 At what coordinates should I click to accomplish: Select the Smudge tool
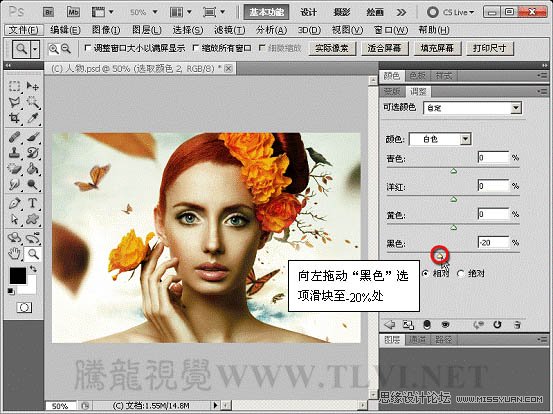[14, 184]
